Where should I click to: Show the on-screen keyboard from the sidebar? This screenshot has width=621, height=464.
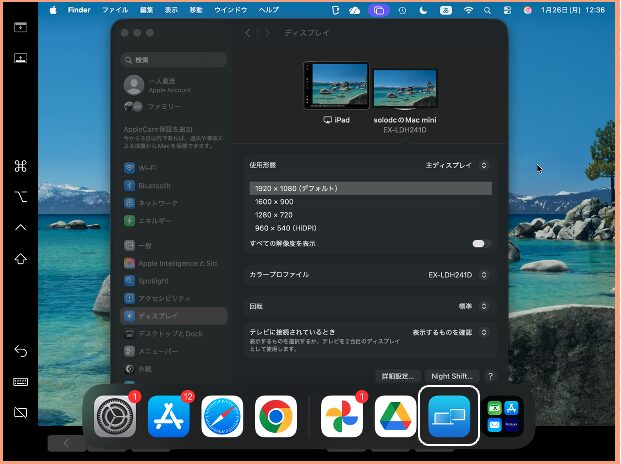click(20, 382)
